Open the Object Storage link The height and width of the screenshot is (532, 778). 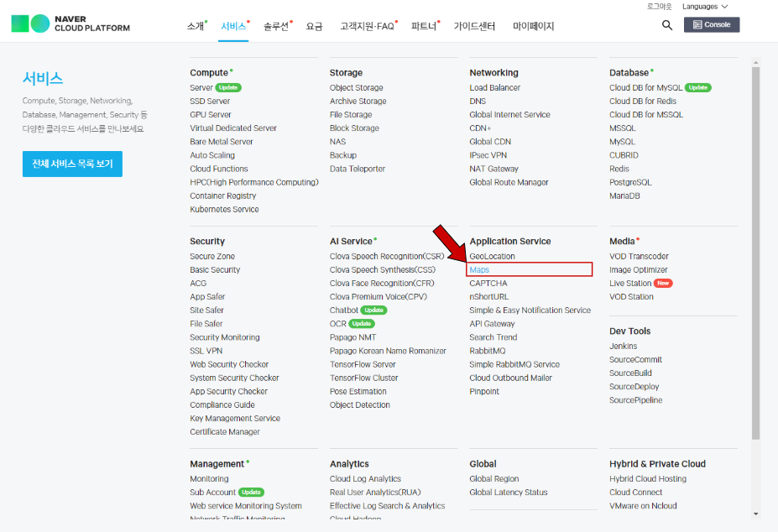click(x=356, y=88)
